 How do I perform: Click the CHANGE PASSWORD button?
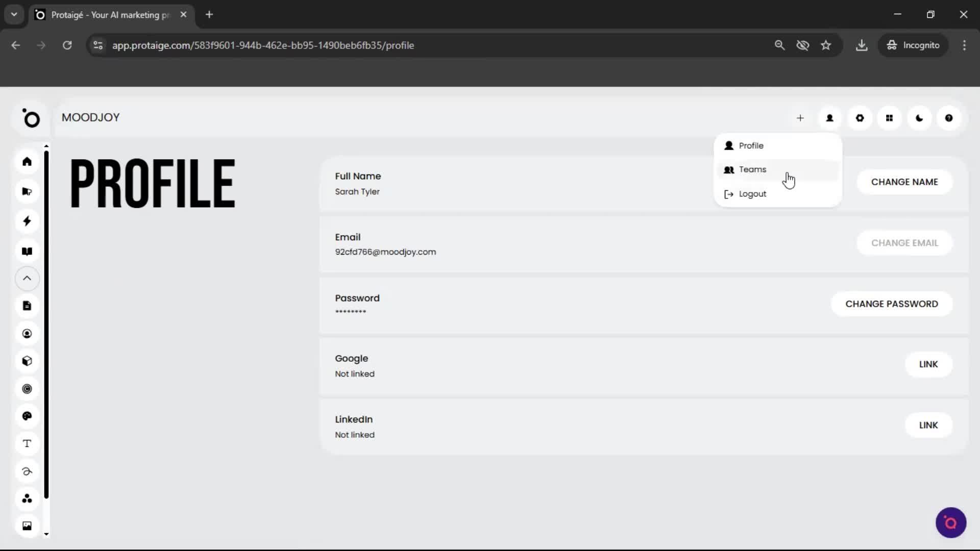coord(892,304)
